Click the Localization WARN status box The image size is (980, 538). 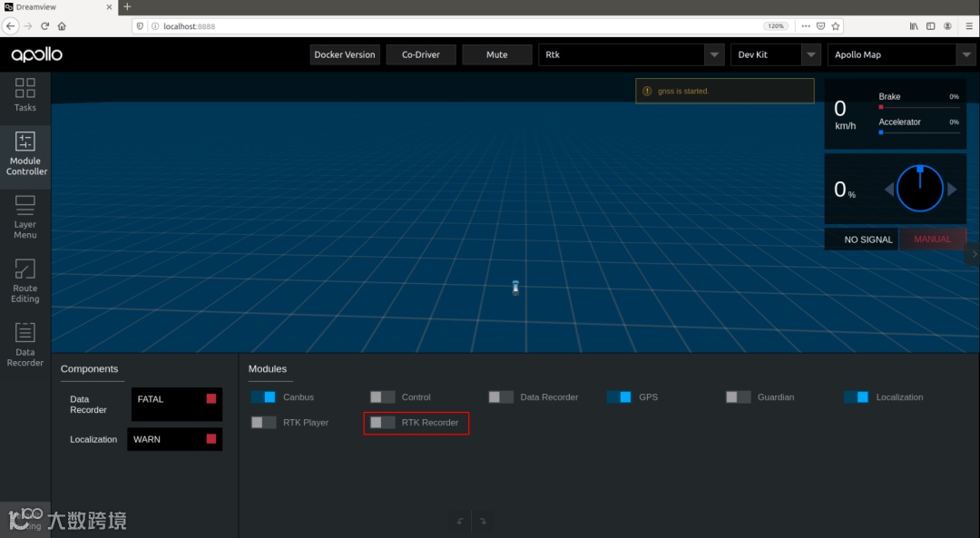pyautogui.click(x=175, y=439)
